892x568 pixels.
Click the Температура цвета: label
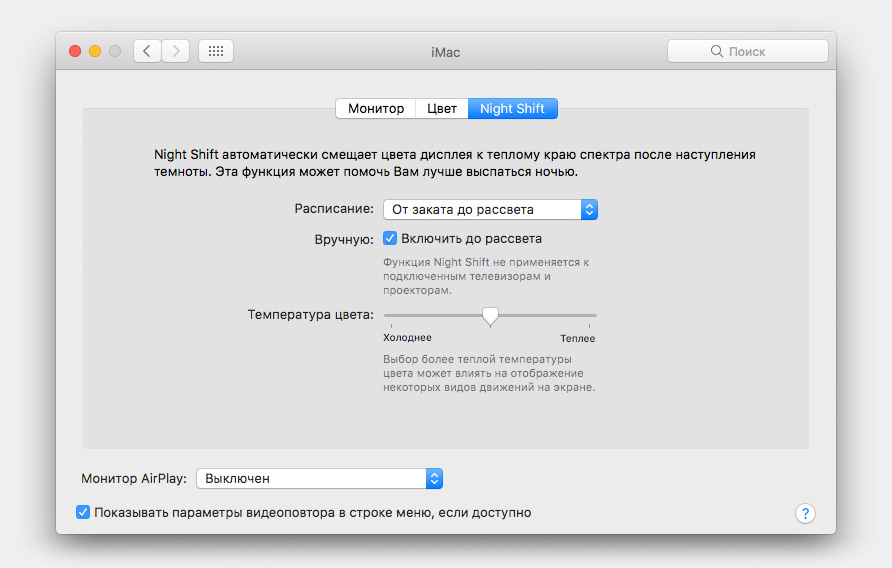311,314
